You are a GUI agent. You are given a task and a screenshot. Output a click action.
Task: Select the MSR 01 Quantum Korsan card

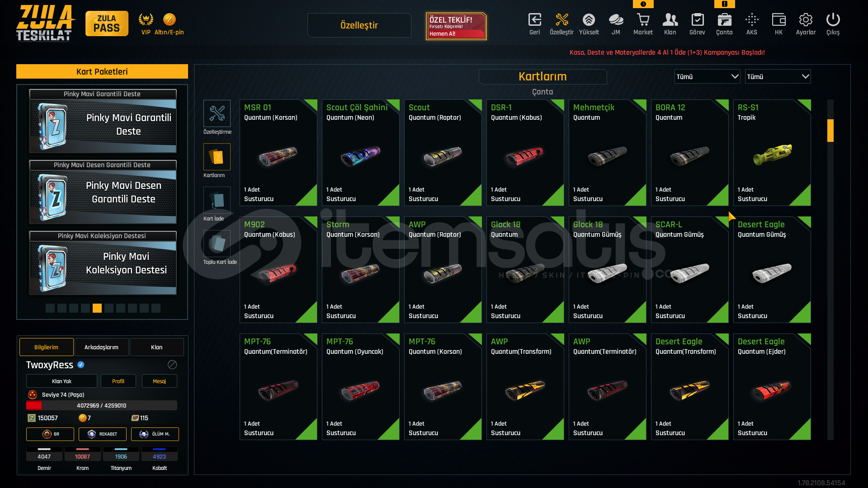tap(278, 153)
